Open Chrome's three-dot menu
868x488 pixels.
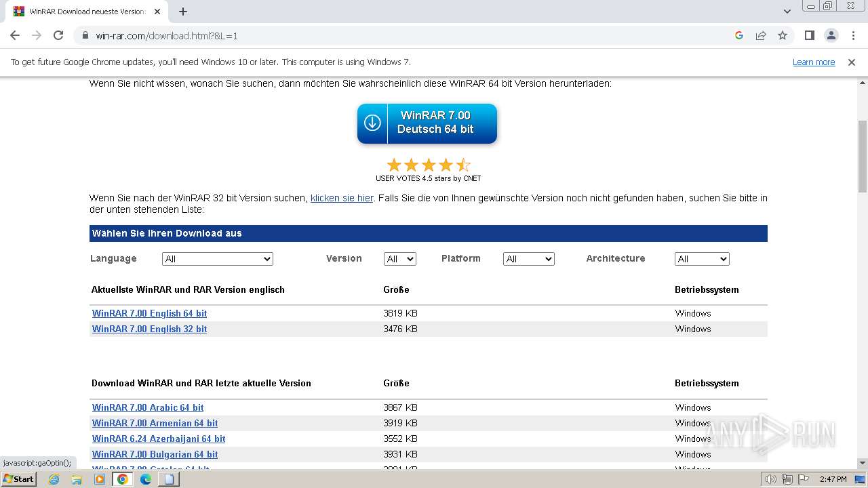point(852,35)
